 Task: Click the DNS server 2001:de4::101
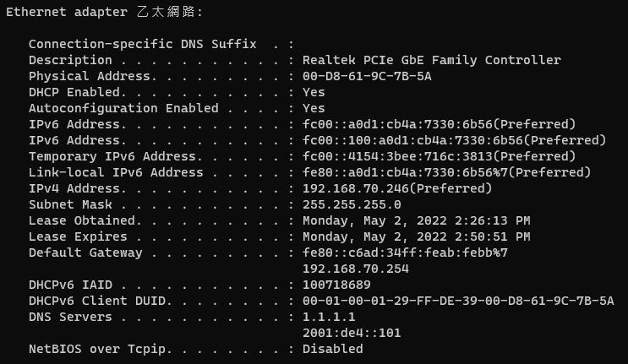pyautogui.click(x=352, y=333)
